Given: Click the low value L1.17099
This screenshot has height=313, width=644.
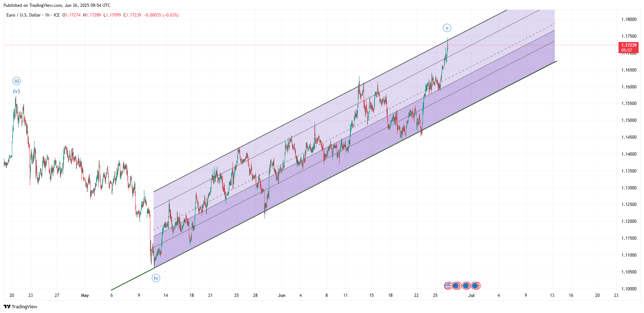Looking at the screenshot, I should (112, 15).
